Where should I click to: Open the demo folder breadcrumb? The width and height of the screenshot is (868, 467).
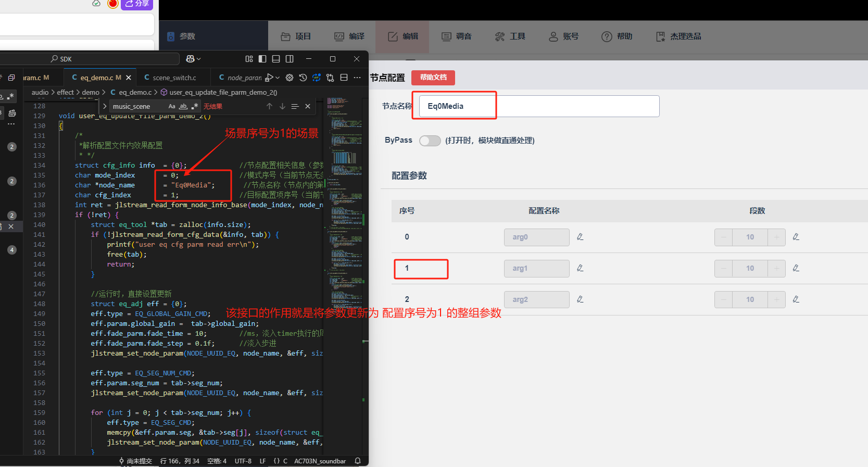91,92
